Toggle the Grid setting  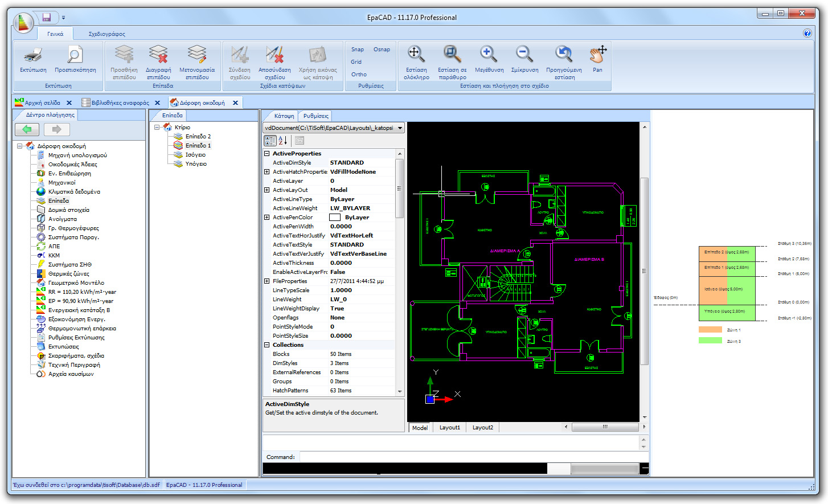[x=356, y=62]
